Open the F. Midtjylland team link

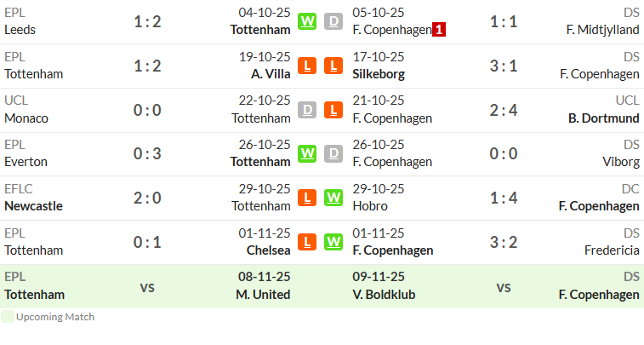coord(602,30)
